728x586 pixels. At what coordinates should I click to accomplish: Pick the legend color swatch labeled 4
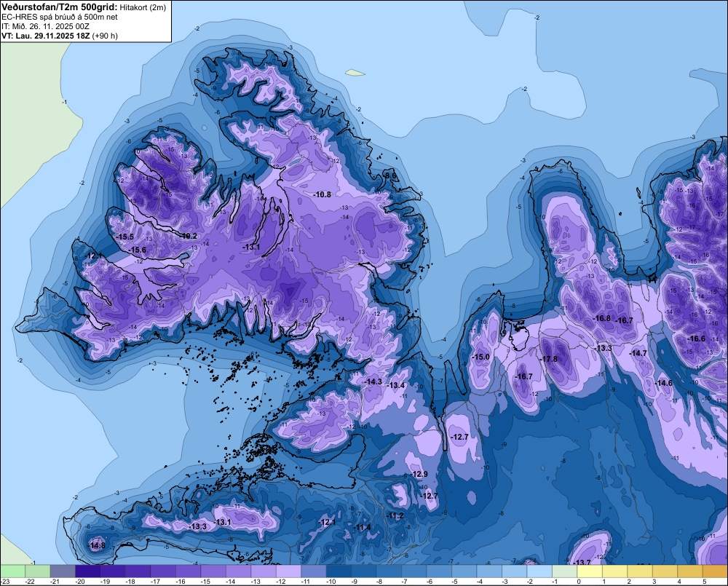[x=689, y=571]
